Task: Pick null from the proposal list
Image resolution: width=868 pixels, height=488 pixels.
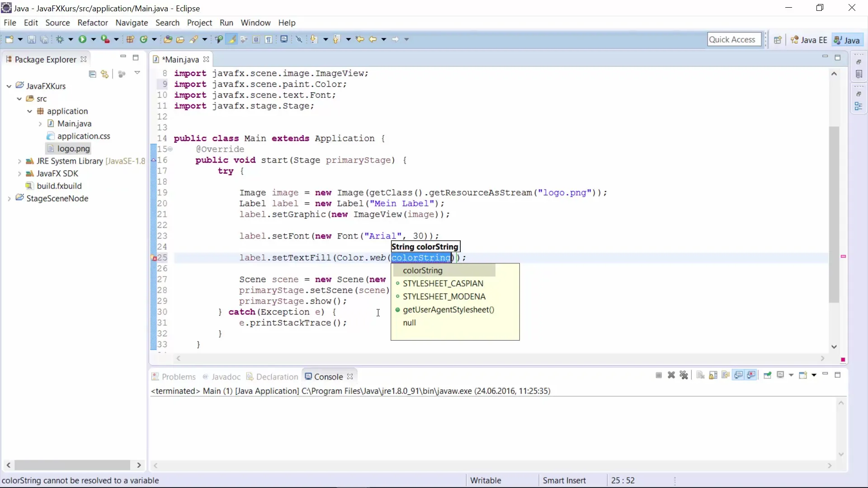Action: pyautogui.click(x=409, y=323)
